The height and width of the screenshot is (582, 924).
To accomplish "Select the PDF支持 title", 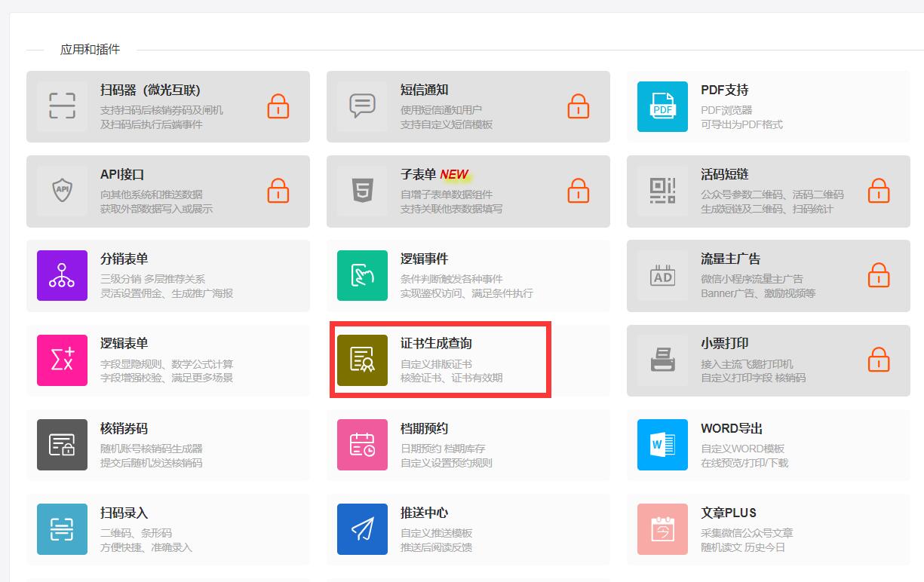I will point(725,90).
